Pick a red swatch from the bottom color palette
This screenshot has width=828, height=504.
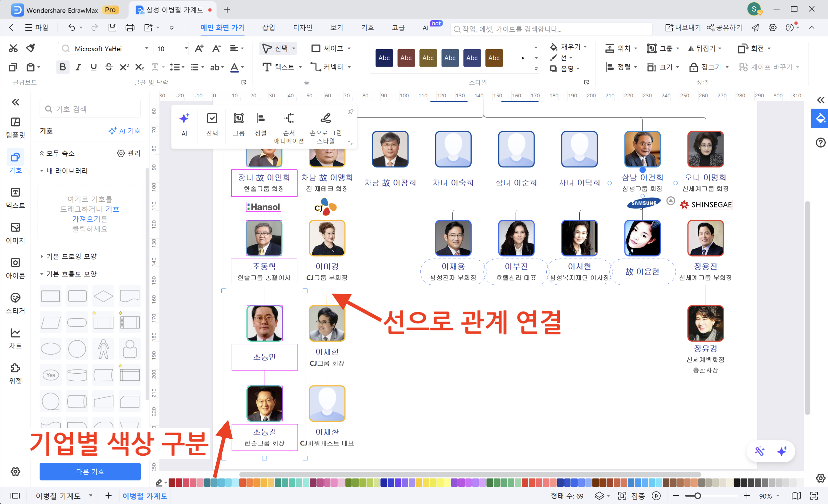coord(172,483)
